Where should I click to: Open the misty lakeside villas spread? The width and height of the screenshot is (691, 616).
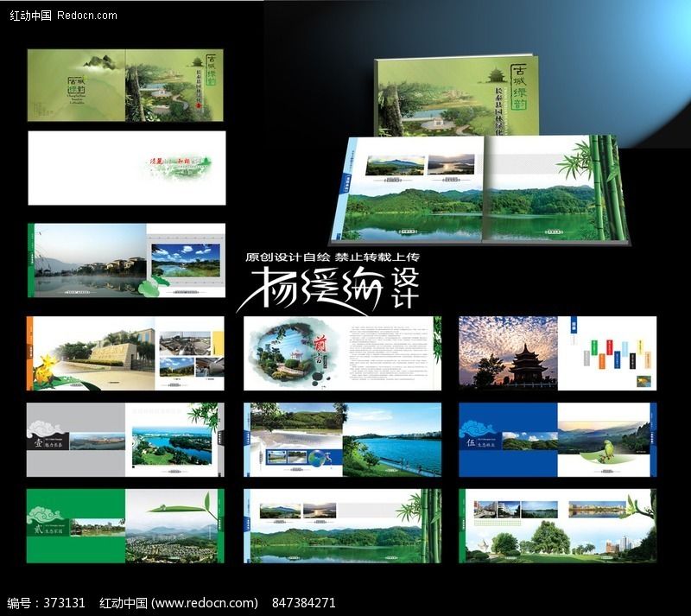pyautogui.click(x=126, y=260)
